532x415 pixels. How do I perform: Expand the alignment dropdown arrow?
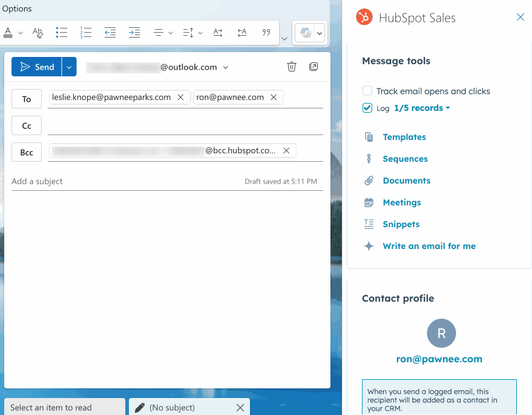pos(171,33)
